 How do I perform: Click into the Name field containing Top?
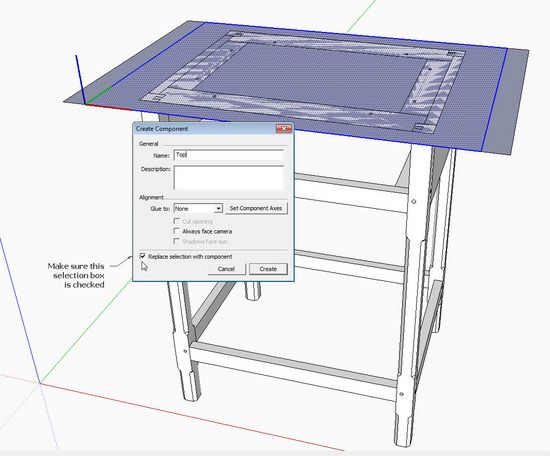[228, 155]
